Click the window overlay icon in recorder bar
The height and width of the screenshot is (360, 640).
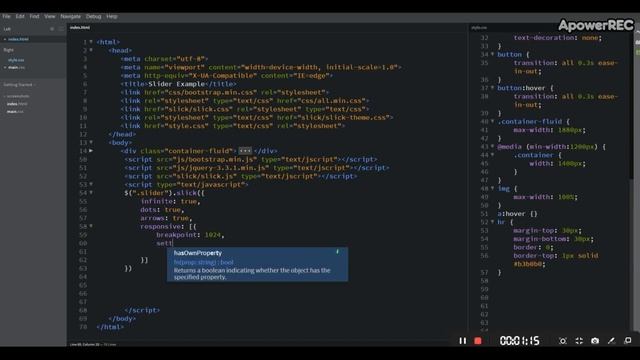click(628, 340)
